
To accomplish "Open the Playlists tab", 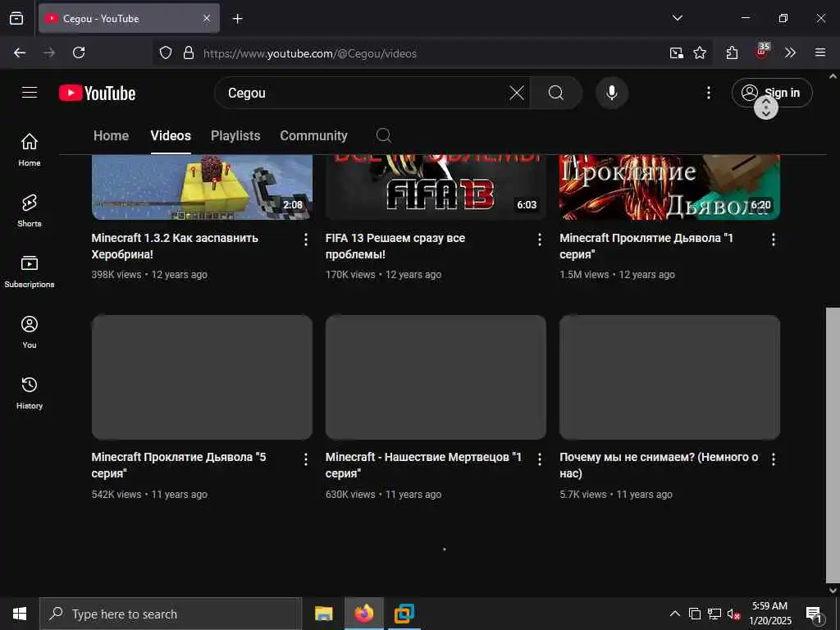I will pos(235,135).
